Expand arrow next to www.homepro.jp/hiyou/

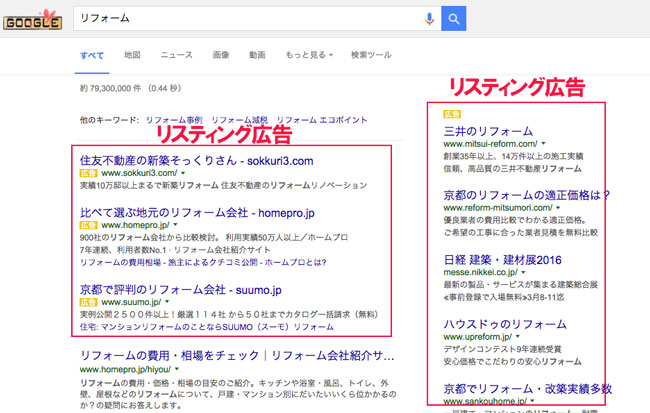pyautogui.click(x=177, y=369)
